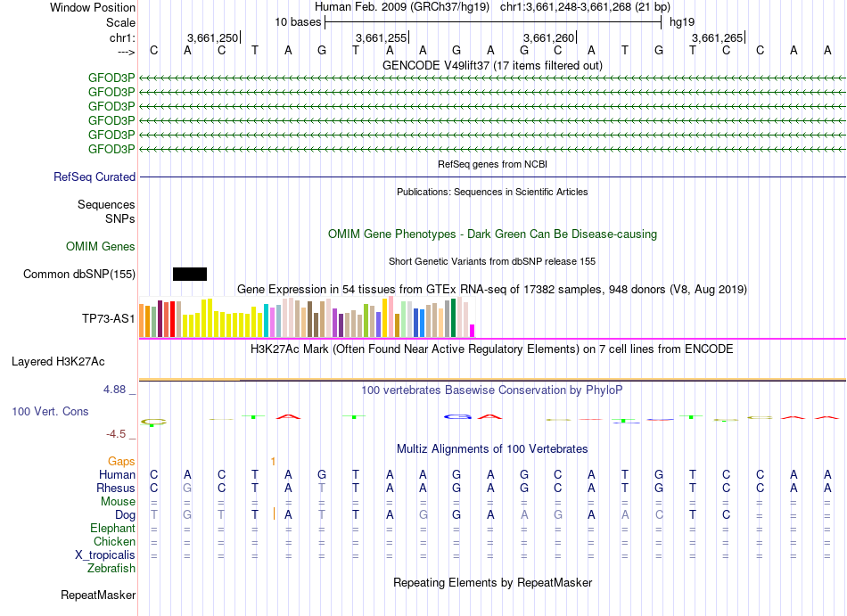The image size is (847, 616).
Task: Open OMIM Gene Phenotypes track title
Action: pos(492,234)
